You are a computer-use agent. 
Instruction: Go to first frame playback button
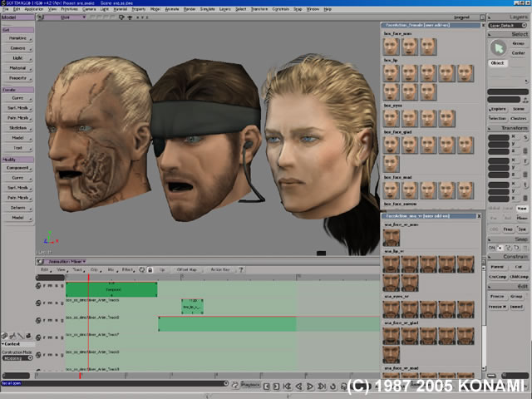click(287, 386)
